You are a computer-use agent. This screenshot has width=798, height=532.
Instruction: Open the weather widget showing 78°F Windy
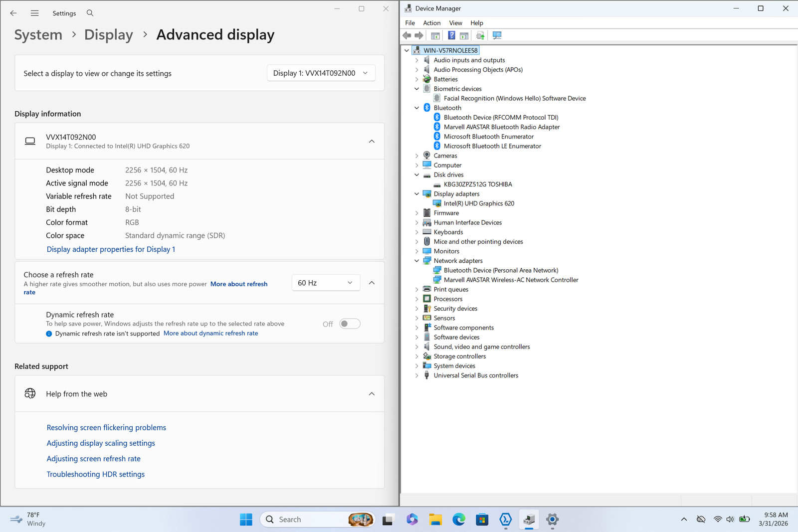click(x=28, y=520)
